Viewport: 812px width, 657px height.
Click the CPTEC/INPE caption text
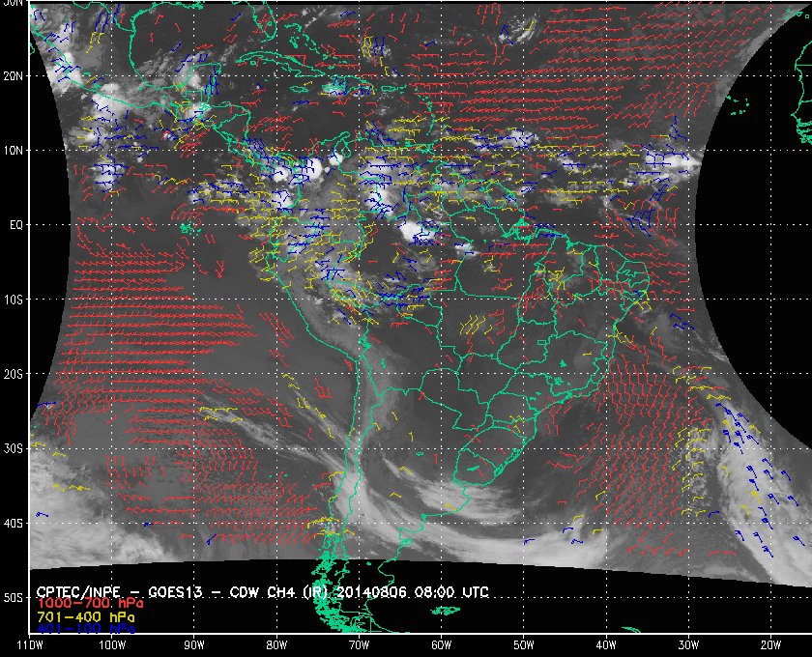pyautogui.click(x=78, y=591)
